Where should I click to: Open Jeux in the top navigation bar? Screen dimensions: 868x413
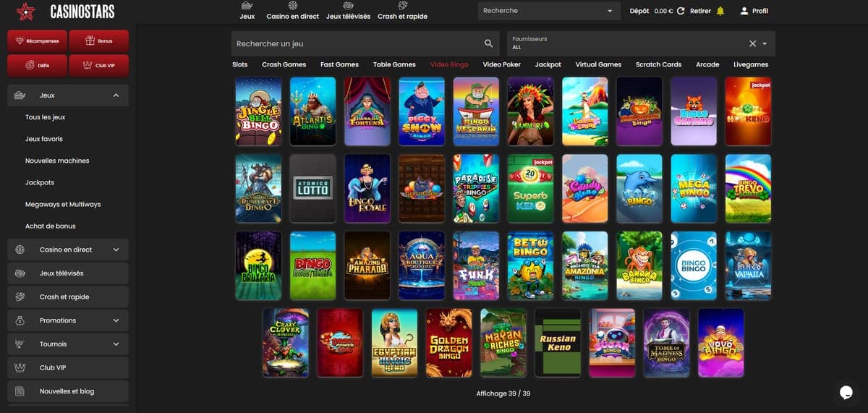(247, 11)
